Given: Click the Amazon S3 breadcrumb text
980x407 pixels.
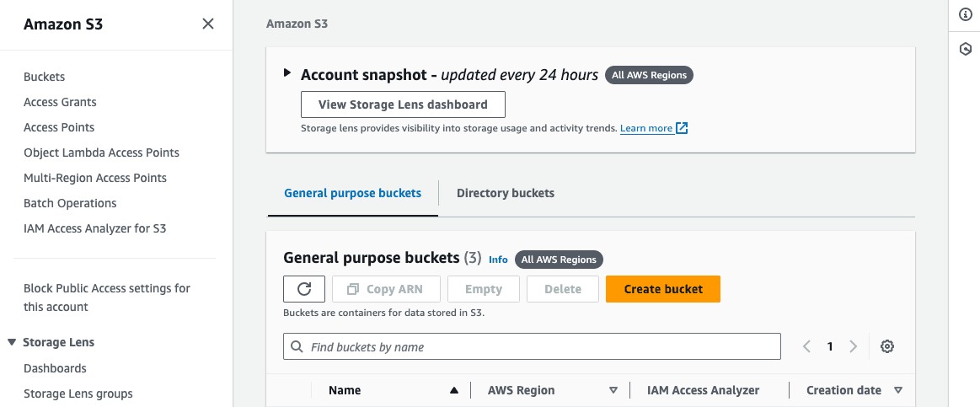Looking at the screenshot, I should coord(297,24).
